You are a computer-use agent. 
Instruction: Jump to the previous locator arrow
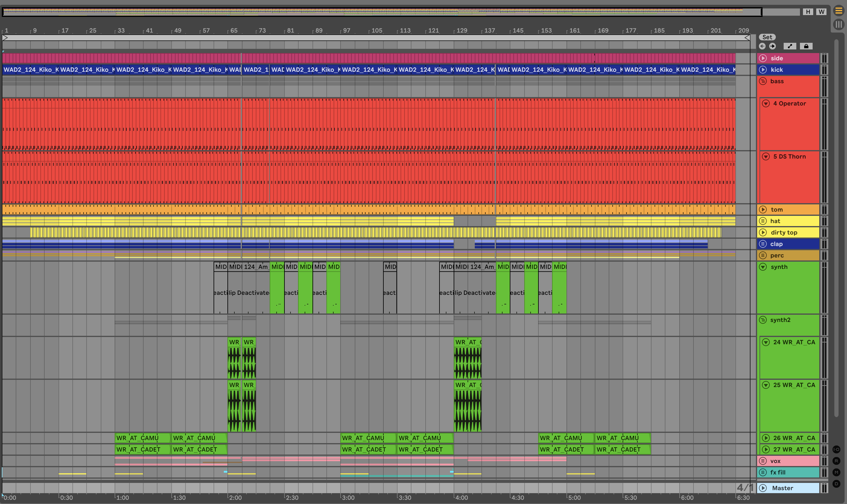click(762, 46)
